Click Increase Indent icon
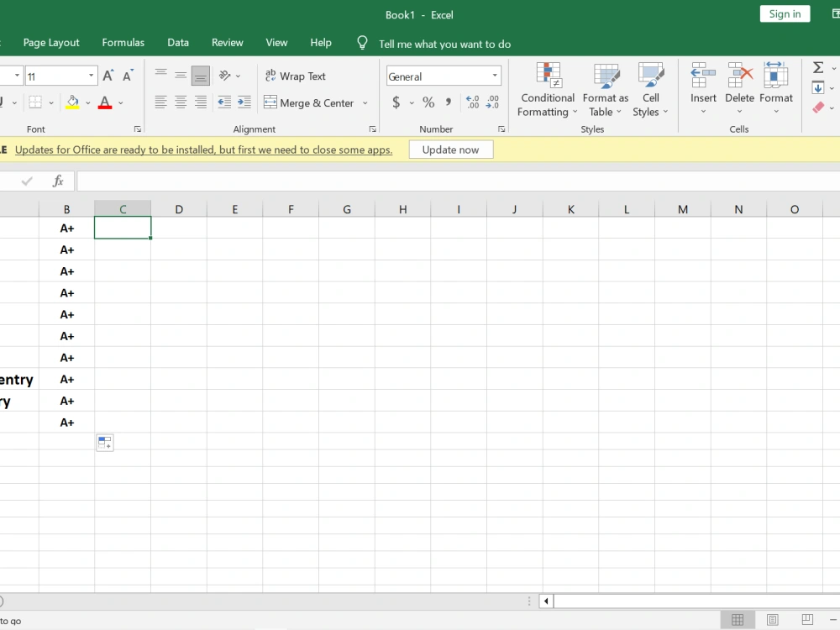 tap(244, 102)
